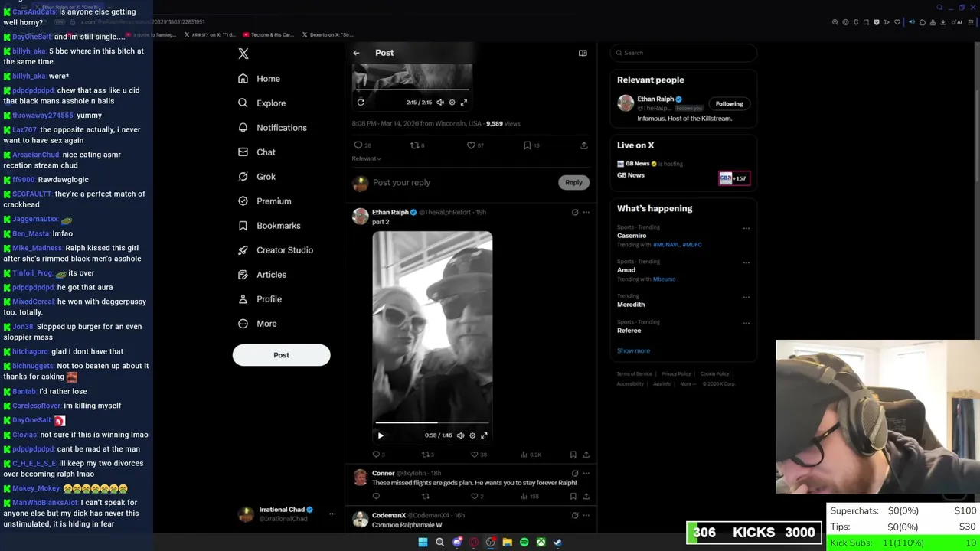Fullscreen the part 2 video
This screenshot has height=551, width=980.
[x=484, y=435]
